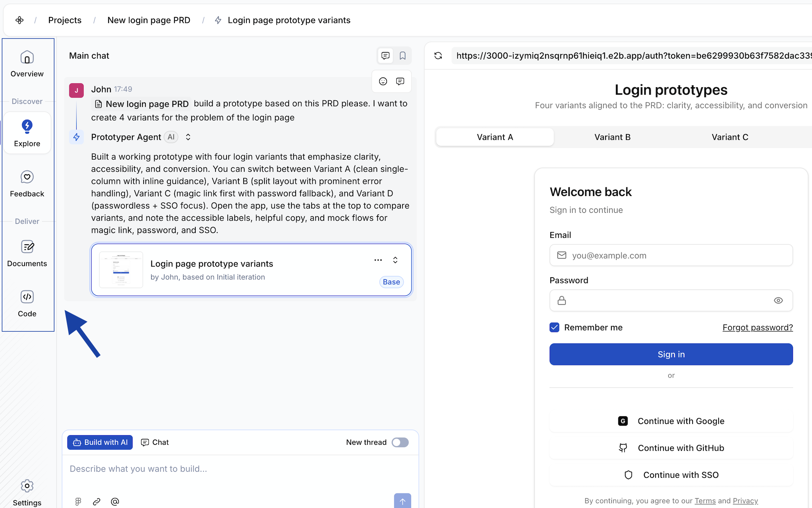Switch to the Variant B tab

(x=612, y=137)
